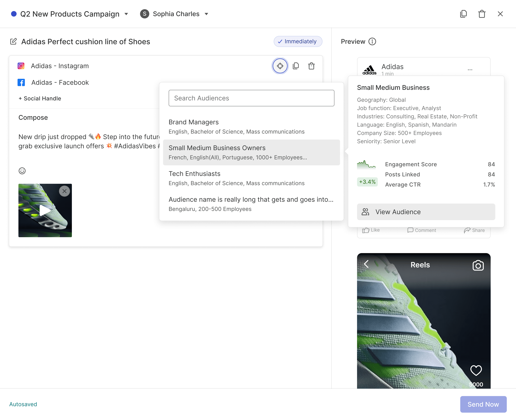Remove the attached shoe video thumbnail
The width and height of the screenshot is (516, 420).
tap(64, 191)
